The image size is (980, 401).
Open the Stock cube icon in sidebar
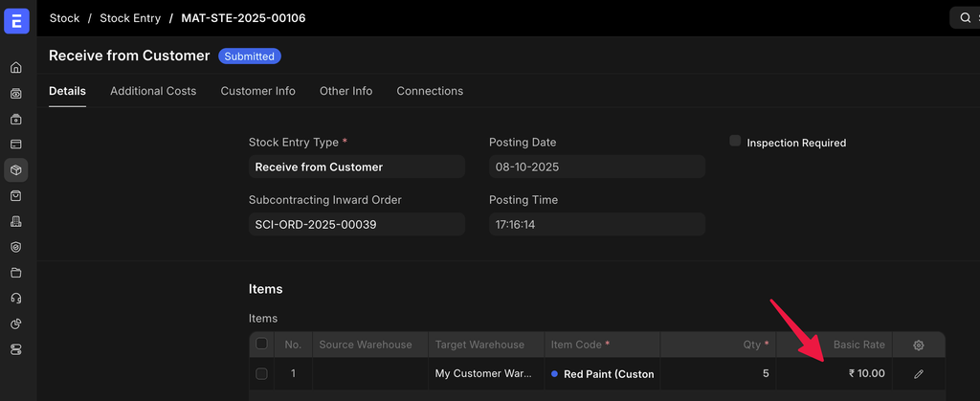tap(16, 170)
